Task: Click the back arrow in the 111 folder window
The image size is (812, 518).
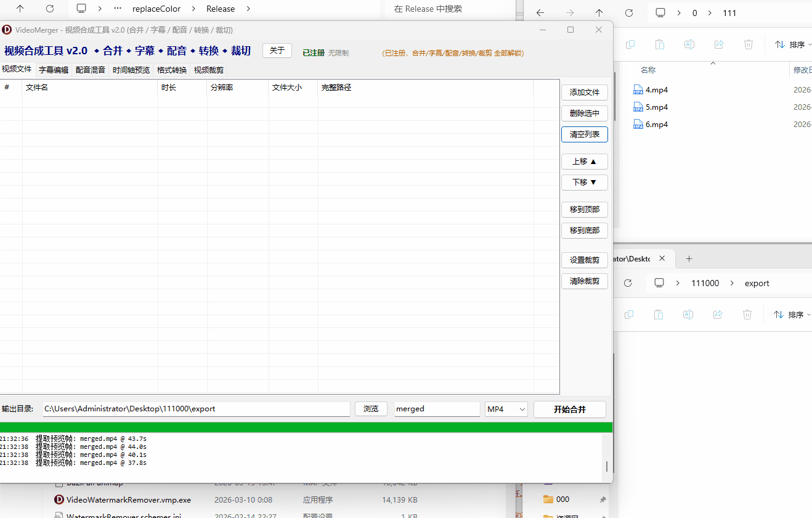Action: click(540, 13)
